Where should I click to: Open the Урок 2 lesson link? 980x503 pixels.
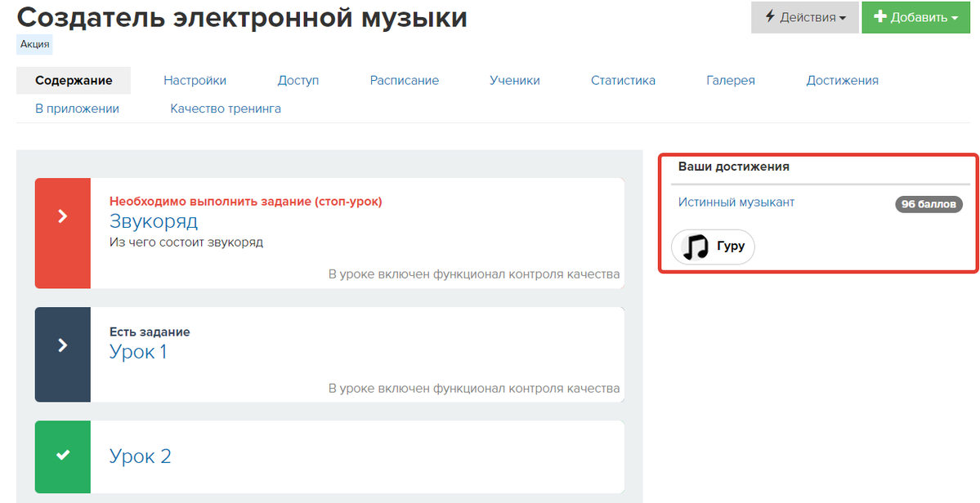coord(140,456)
